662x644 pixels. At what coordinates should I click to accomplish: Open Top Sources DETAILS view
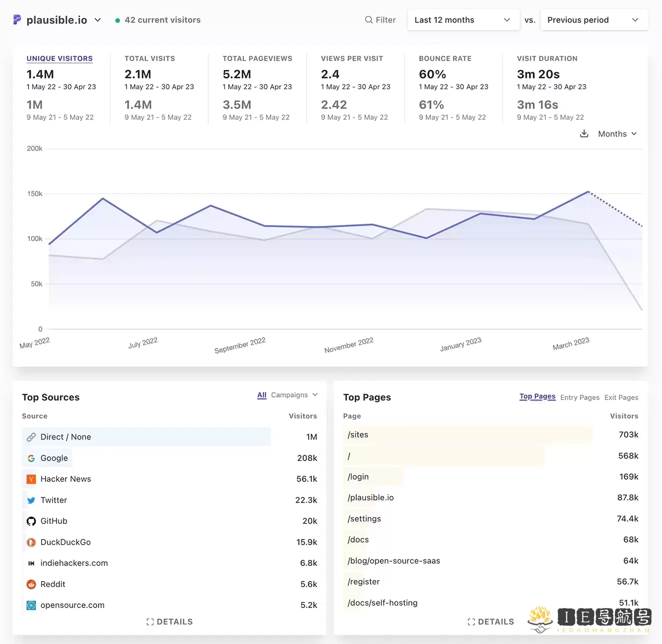coord(170,621)
